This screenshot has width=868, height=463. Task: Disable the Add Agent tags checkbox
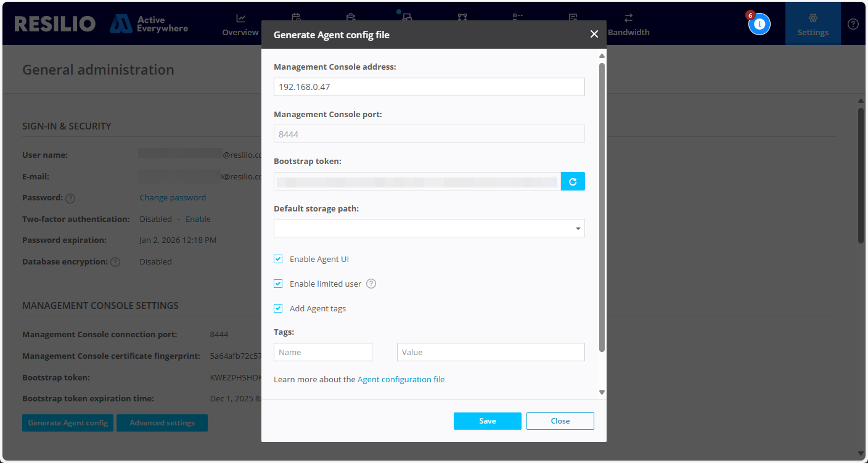[x=278, y=308]
